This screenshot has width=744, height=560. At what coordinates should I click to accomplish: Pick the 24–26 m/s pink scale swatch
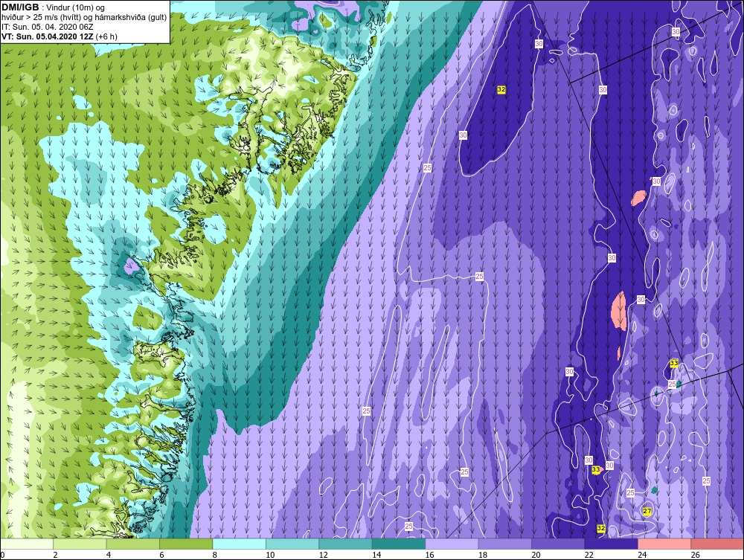[x=664, y=544]
